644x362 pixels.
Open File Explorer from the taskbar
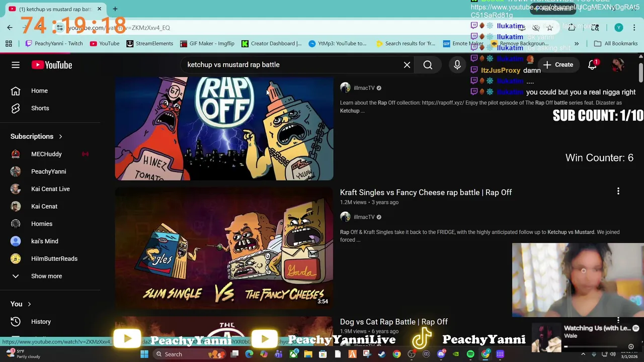point(308,354)
